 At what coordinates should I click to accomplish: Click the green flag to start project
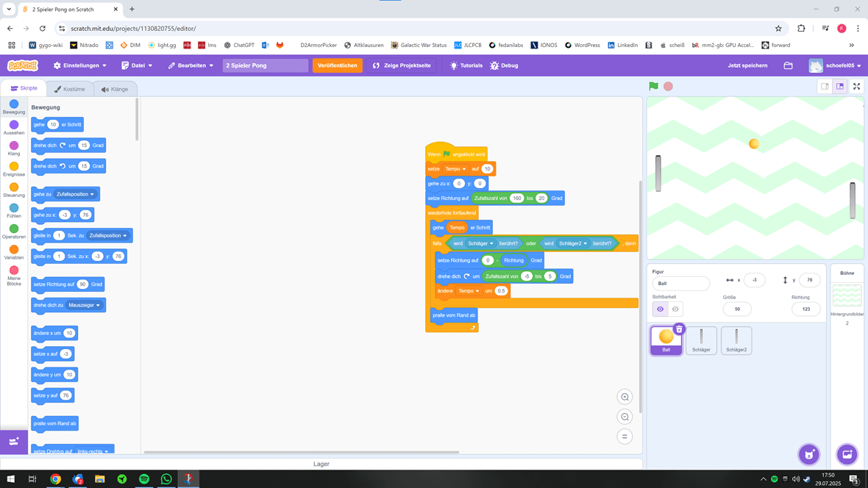coord(653,86)
